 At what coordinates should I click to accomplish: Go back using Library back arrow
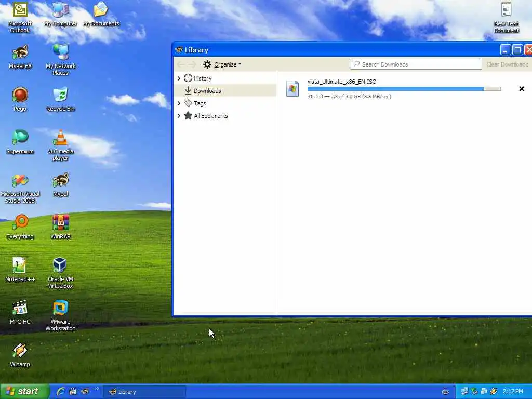[x=181, y=64]
